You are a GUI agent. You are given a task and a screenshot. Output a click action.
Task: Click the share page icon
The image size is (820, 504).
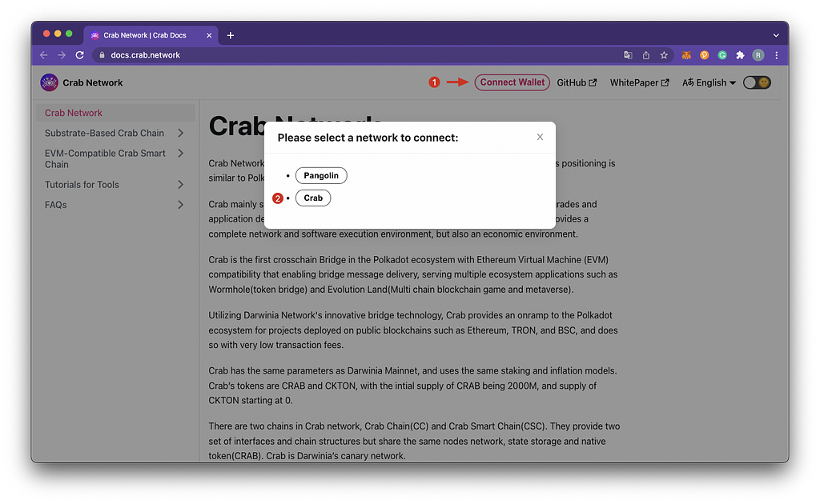coord(646,55)
